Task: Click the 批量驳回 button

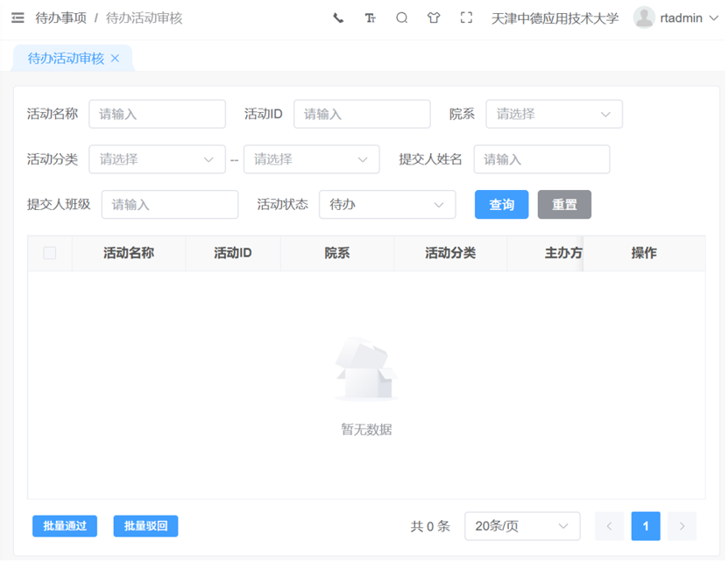Action: point(146,528)
